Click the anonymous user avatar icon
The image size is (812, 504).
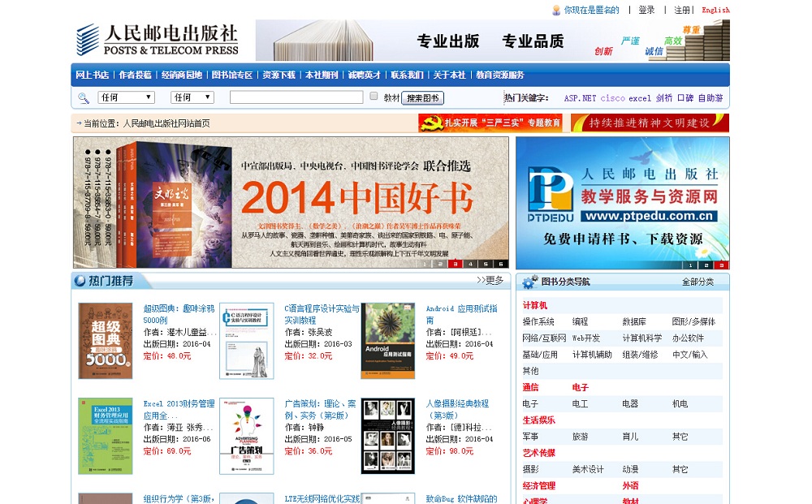pyautogui.click(x=556, y=11)
